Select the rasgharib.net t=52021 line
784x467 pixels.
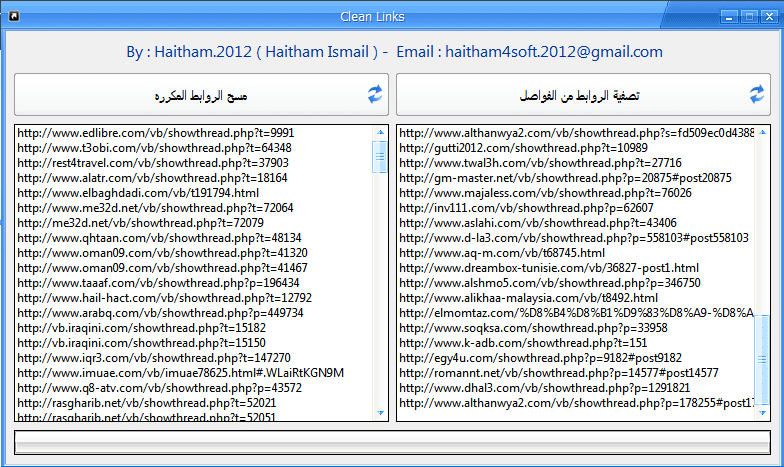146,403
